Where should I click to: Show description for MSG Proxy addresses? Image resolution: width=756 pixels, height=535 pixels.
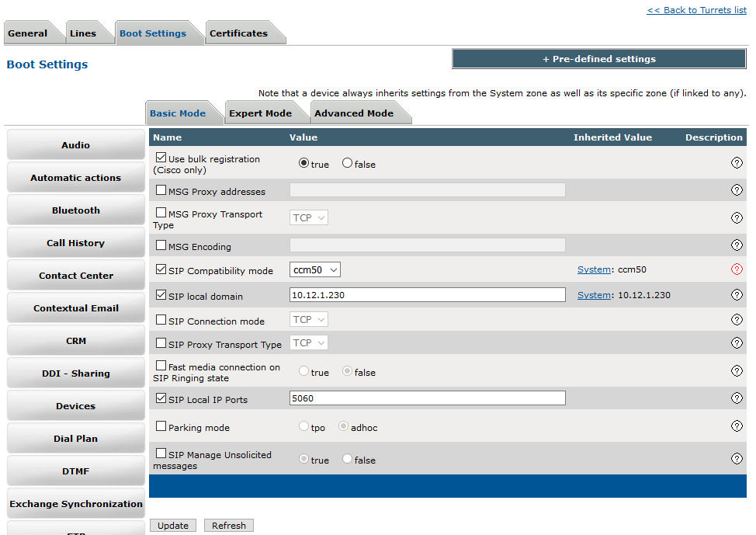737,190
